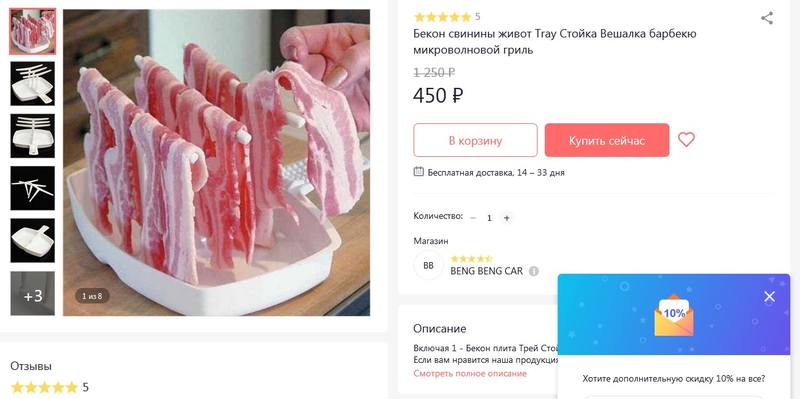Expand the +3 more images thumbnail
Image resolution: width=800 pixels, height=399 pixels.
[x=33, y=293]
